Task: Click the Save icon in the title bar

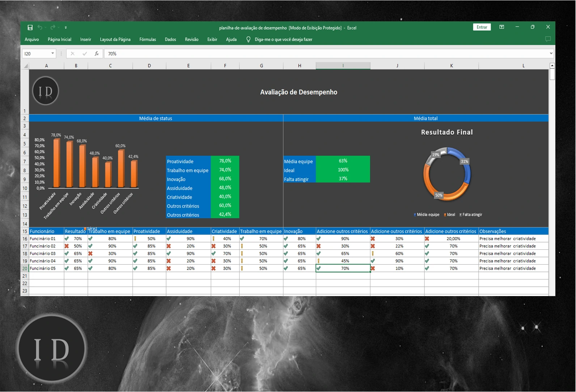Action: [30, 28]
